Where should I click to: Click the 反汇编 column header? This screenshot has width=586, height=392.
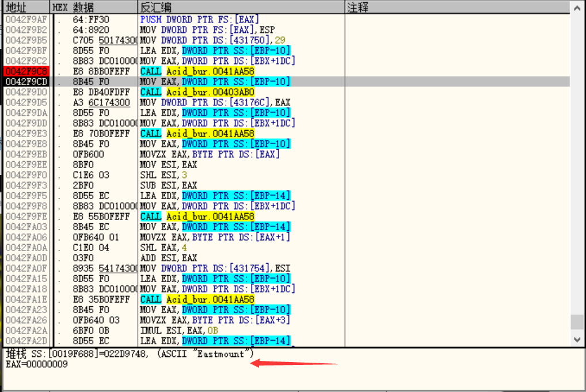[x=241, y=7]
